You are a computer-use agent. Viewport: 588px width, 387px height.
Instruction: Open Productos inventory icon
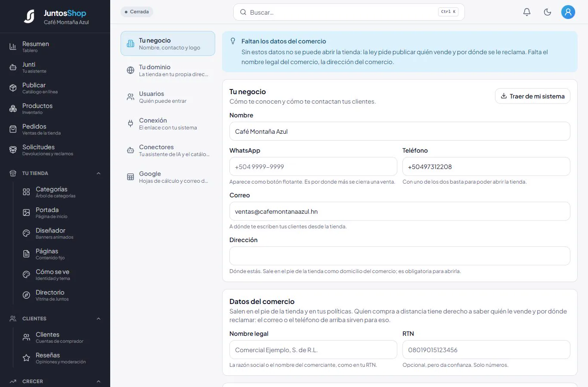13,108
